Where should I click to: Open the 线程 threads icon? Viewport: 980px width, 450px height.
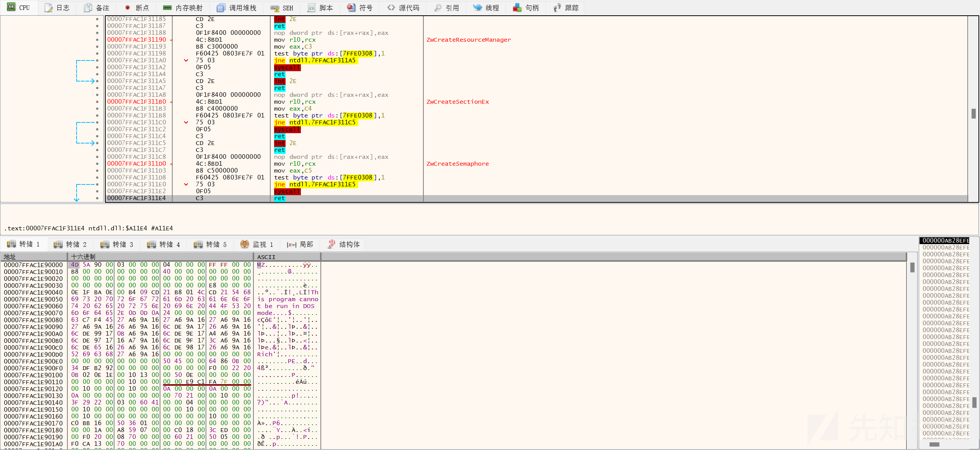coord(477,8)
